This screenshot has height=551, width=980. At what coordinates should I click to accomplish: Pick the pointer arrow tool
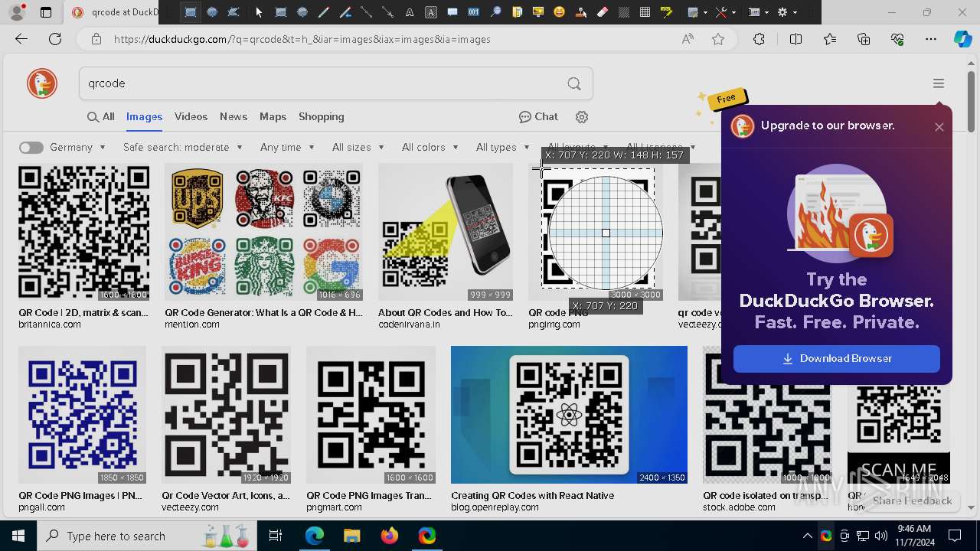pos(259,12)
